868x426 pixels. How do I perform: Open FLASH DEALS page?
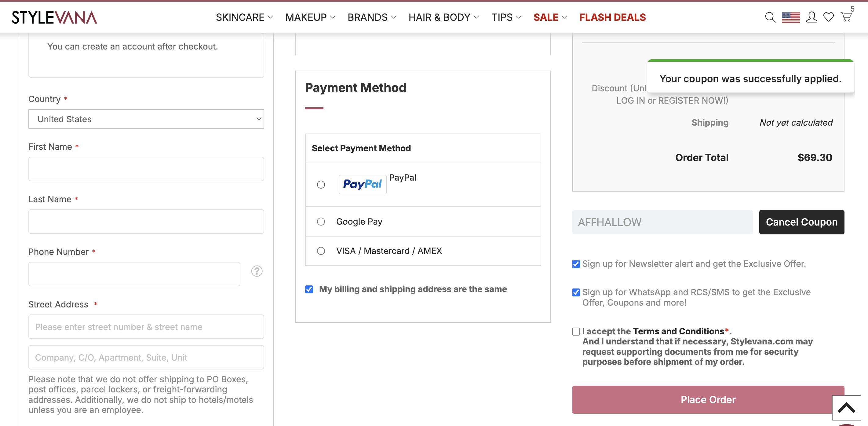612,17
